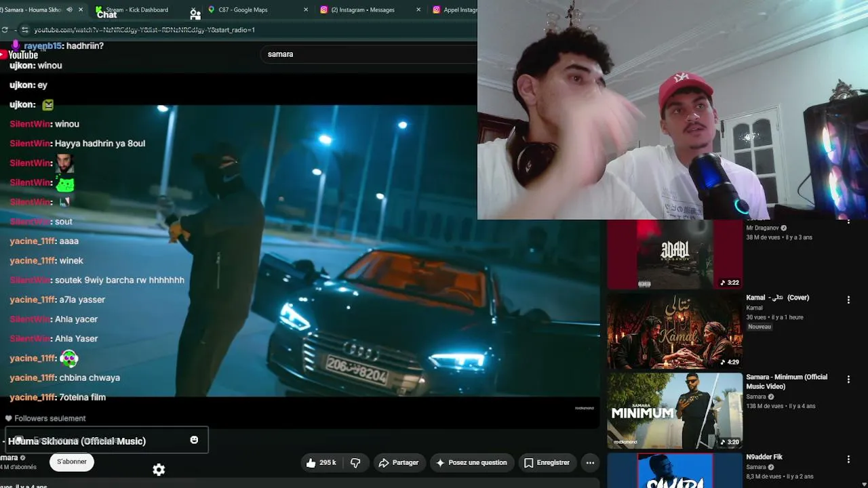Open the N9adder Fik video thumbnail

[x=675, y=470]
